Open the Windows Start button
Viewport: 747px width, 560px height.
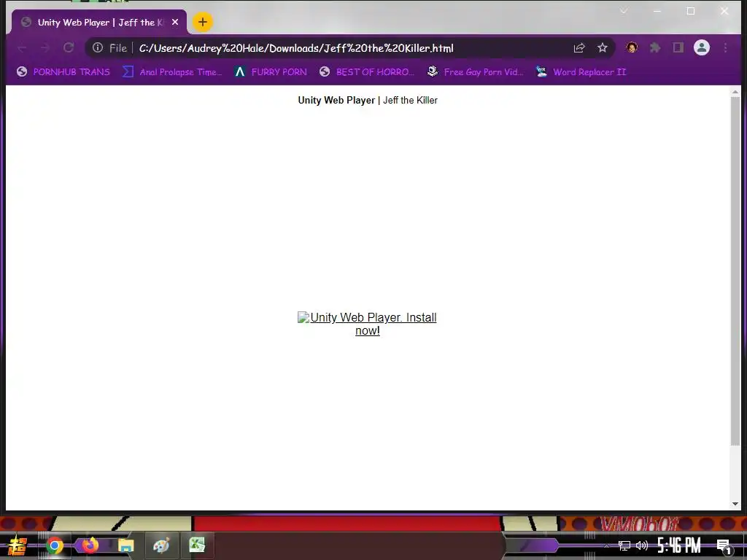pos(18,545)
